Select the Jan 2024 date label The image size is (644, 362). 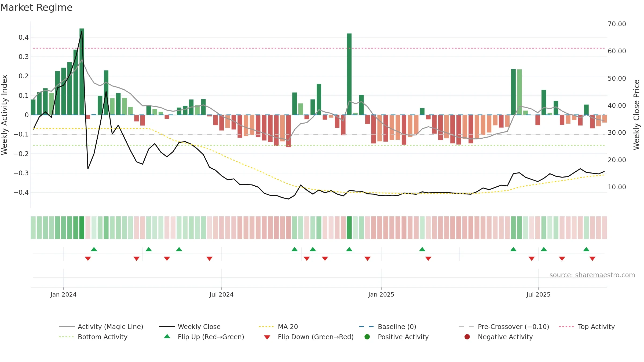pos(63,294)
